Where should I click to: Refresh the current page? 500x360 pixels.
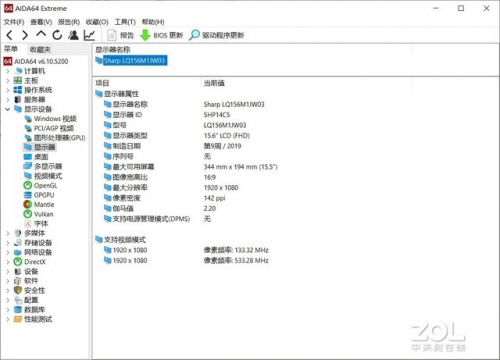pyautogui.click(x=57, y=35)
